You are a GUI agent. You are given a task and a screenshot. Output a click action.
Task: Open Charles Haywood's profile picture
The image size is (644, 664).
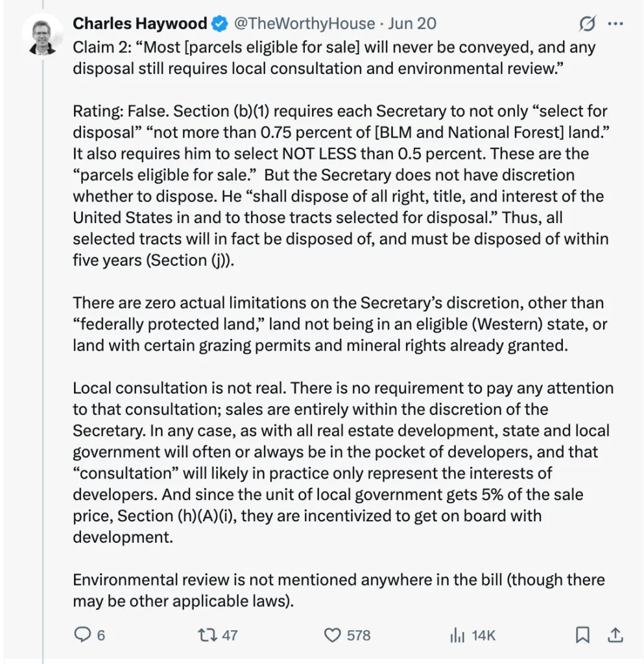[43, 37]
